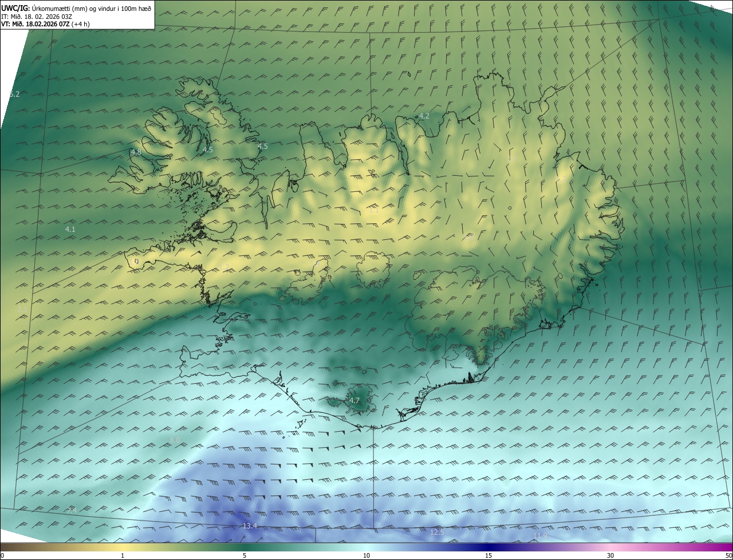Screen dimensions: 733x560
Task: Click the 10 tick on the color scale
Action: coord(366,555)
